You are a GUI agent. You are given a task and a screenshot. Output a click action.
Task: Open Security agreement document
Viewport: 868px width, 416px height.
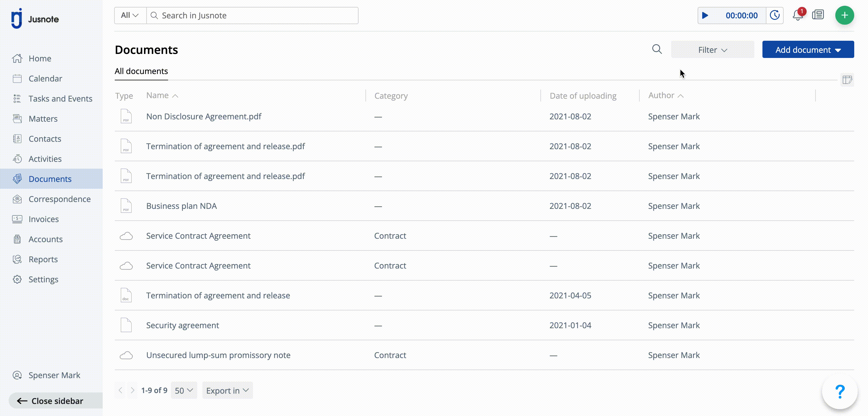click(x=182, y=325)
